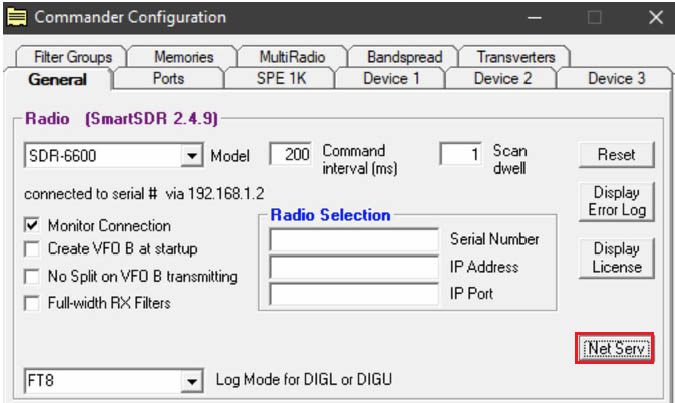Click the Serial Number input field

(x=354, y=240)
